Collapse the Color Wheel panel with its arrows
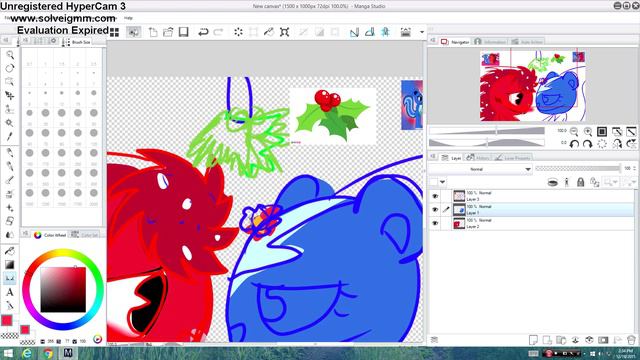The height and width of the screenshot is (360, 640). (25, 234)
